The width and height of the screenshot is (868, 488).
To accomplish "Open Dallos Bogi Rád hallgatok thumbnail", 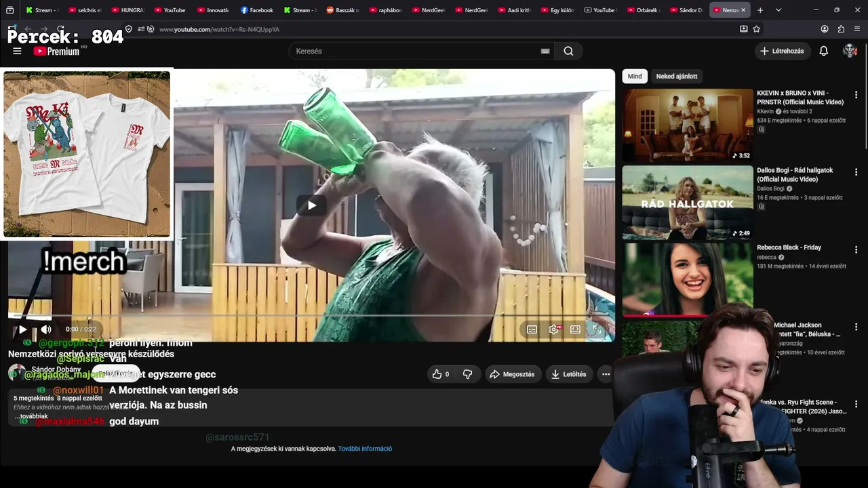I will pyautogui.click(x=688, y=203).
